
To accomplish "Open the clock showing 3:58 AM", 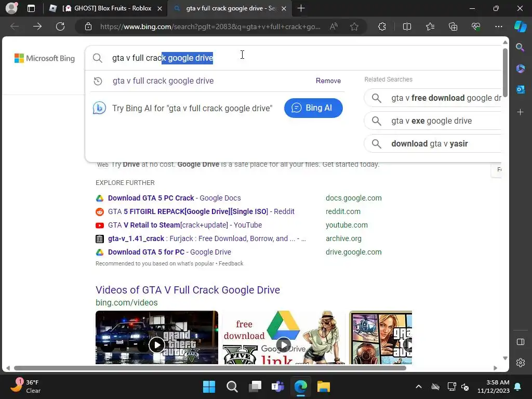I will [x=494, y=387].
